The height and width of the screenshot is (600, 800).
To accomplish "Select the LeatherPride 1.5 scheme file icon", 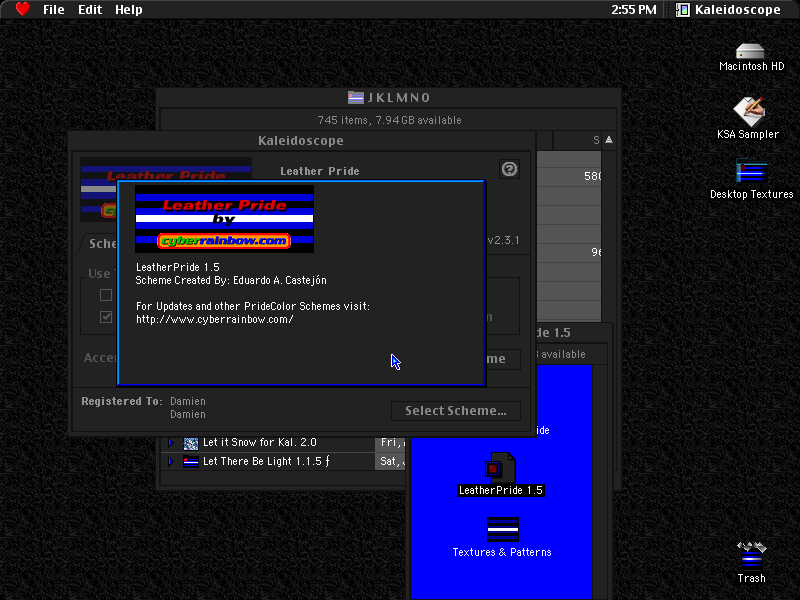I will [x=500, y=467].
